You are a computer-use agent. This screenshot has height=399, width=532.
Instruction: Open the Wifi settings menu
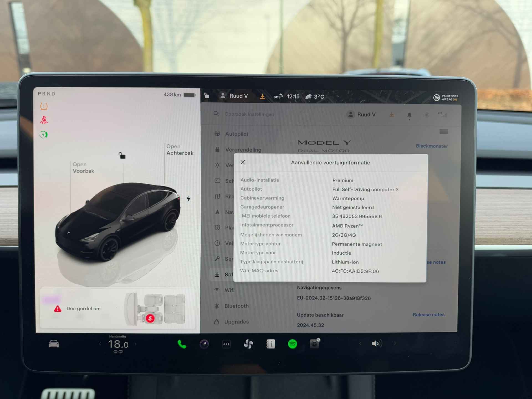pyautogui.click(x=224, y=290)
